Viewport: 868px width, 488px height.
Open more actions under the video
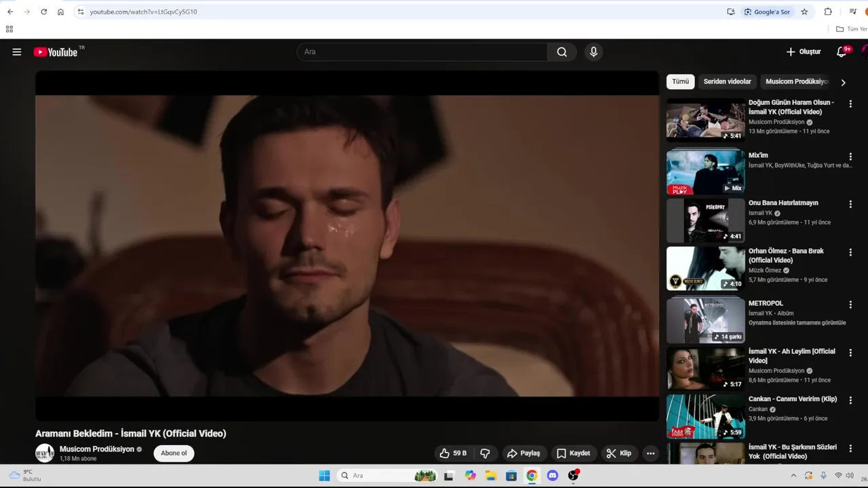point(650,453)
